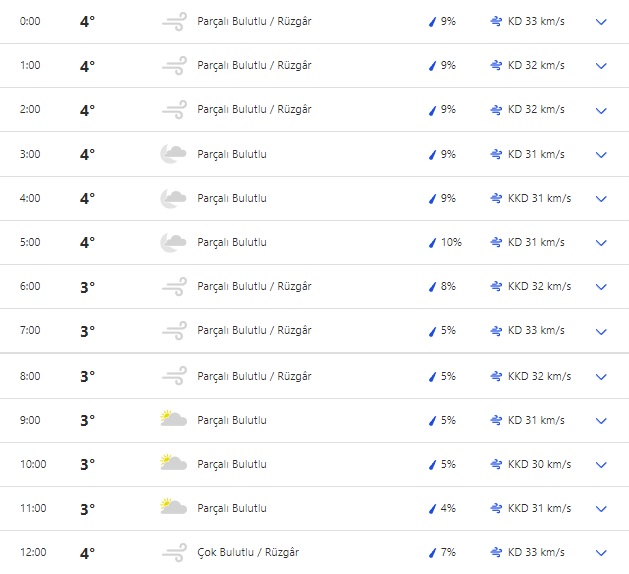This screenshot has width=629, height=574.
Task: Click the night cloud icon at 4:00
Action: pos(174,198)
